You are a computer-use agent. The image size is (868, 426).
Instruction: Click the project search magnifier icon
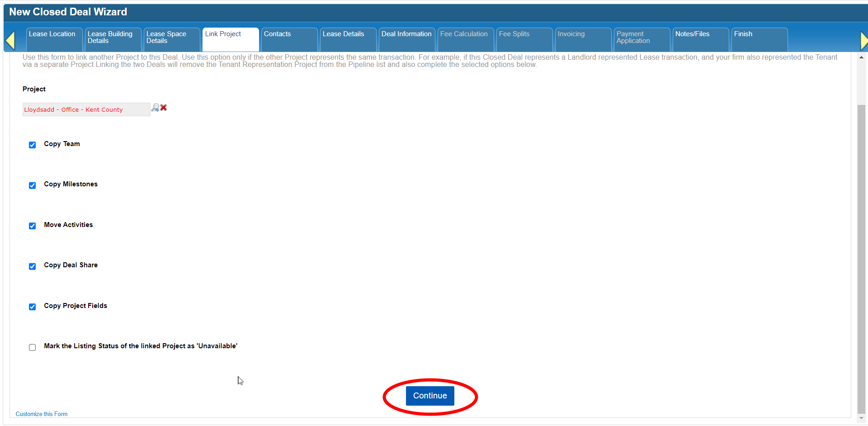[155, 108]
